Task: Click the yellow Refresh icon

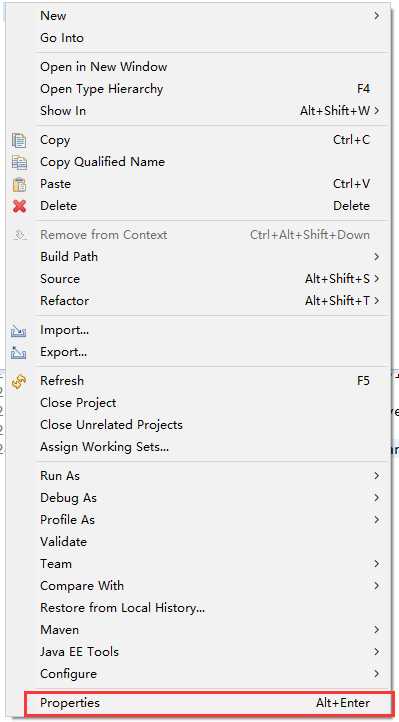Action: [18, 381]
